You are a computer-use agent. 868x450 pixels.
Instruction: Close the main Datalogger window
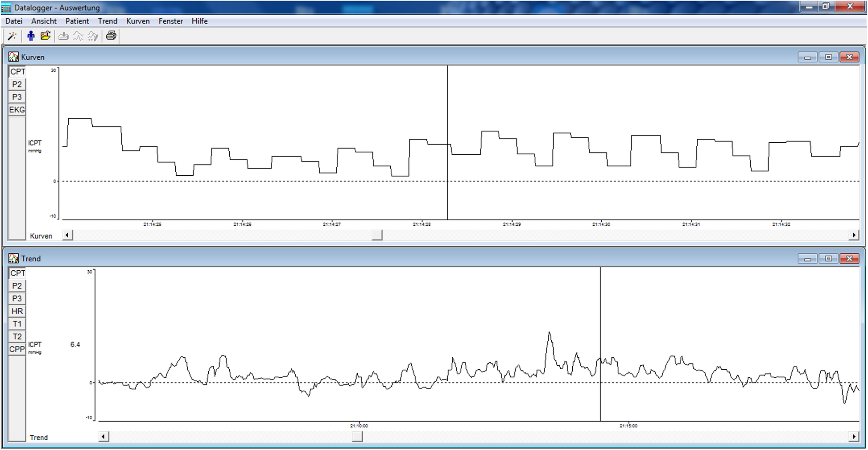click(850, 6)
